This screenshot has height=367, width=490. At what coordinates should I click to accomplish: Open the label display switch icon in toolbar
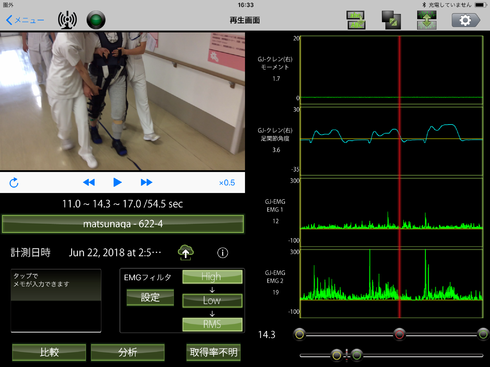point(356,20)
